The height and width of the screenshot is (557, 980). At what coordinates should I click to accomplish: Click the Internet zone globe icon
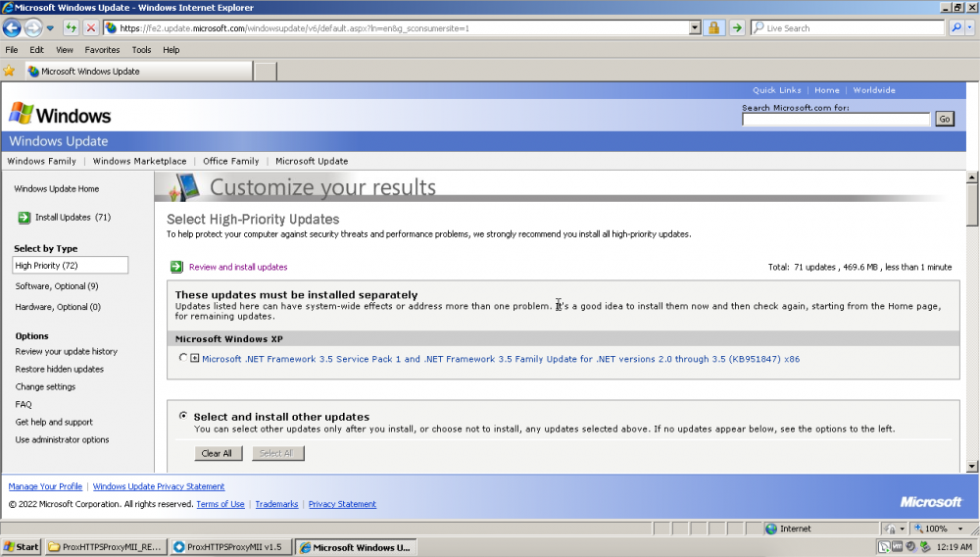(771, 529)
